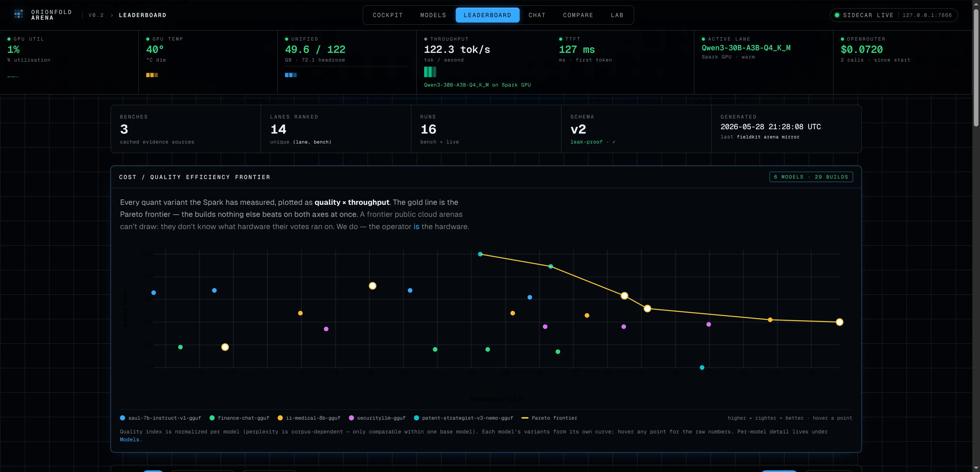Click the Lanes Ranked count '14'

pos(278,129)
